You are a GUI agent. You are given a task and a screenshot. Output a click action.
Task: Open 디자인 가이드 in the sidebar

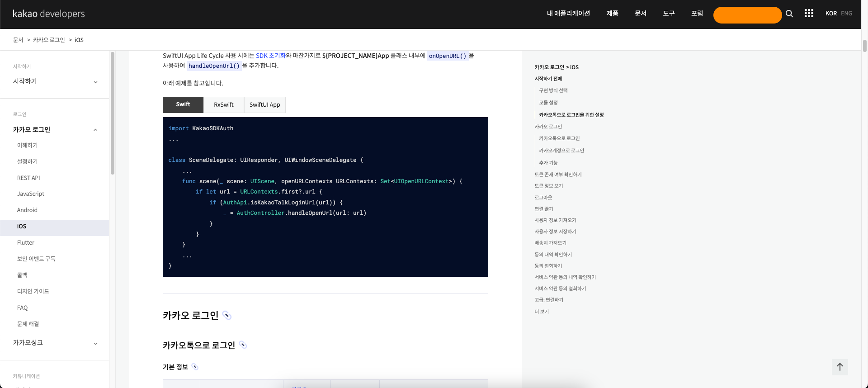pos(33,291)
